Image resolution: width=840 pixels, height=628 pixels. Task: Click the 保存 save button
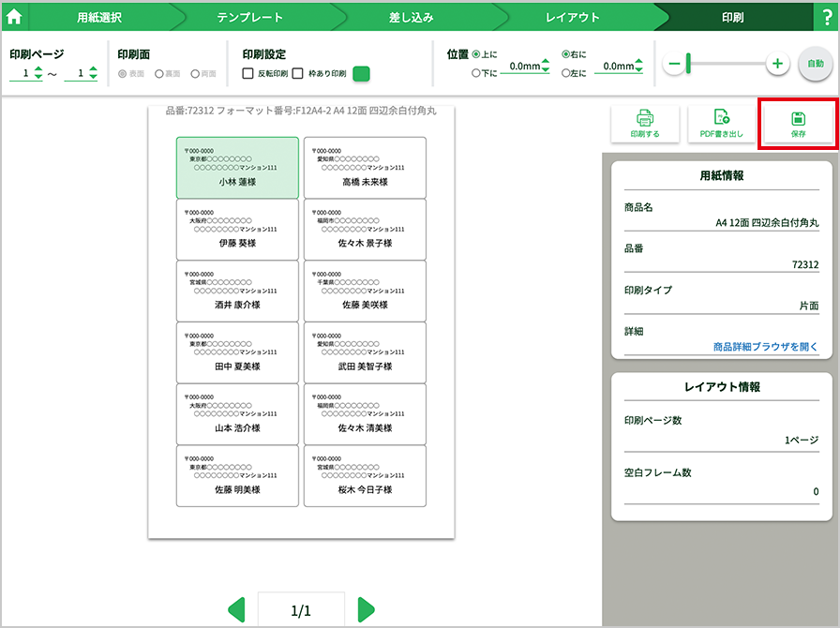798,124
